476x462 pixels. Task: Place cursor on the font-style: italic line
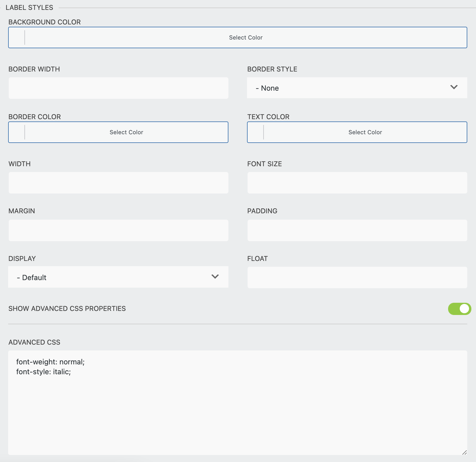coord(44,372)
